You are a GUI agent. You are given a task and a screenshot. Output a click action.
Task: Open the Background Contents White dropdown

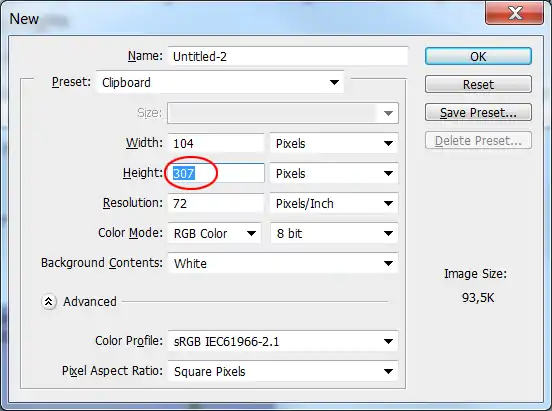pos(283,263)
